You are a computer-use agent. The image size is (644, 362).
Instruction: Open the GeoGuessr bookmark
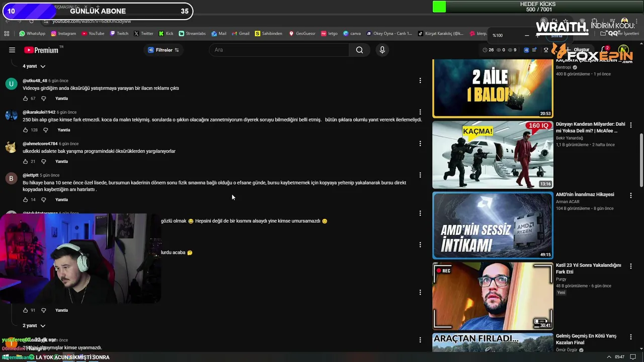(302, 34)
